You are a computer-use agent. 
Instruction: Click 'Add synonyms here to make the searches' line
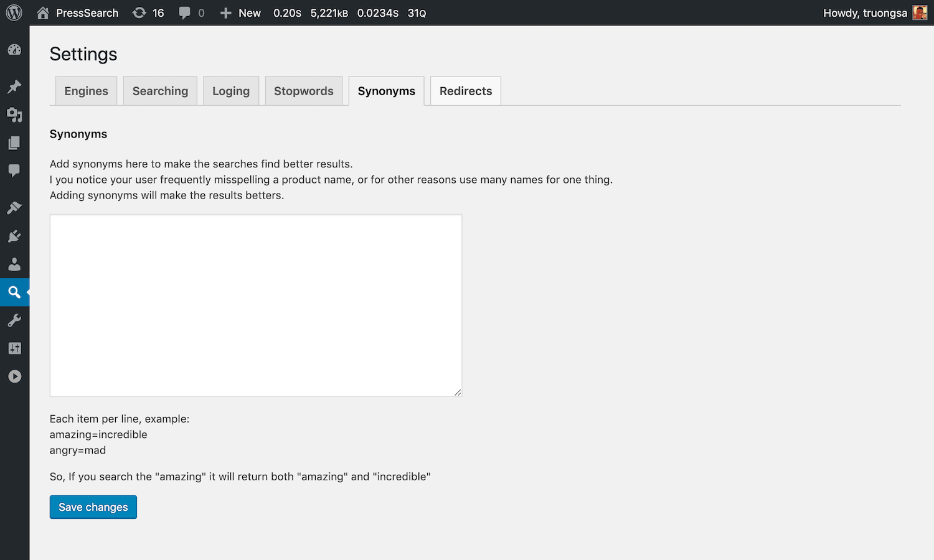coord(201,164)
